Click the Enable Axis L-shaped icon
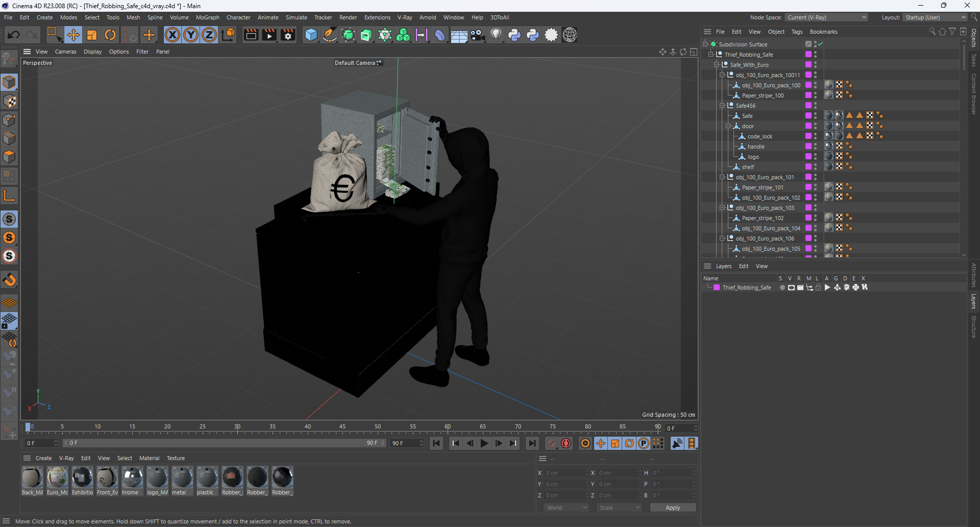 pos(9,196)
